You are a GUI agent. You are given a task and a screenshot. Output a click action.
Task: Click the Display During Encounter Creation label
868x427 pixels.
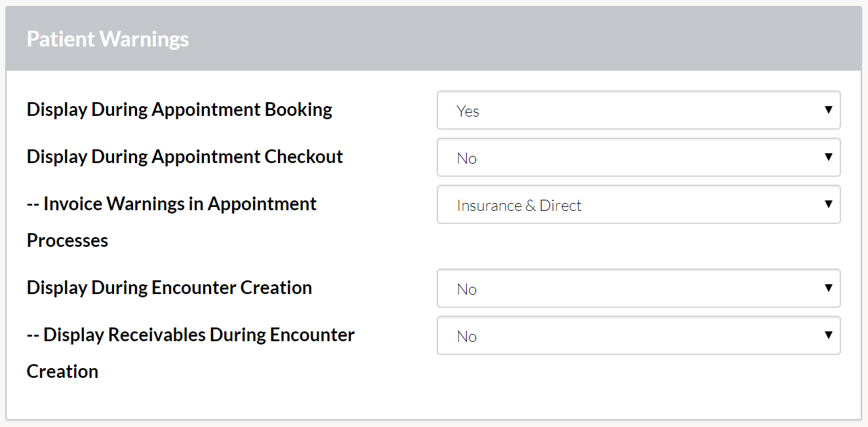(169, 288)
